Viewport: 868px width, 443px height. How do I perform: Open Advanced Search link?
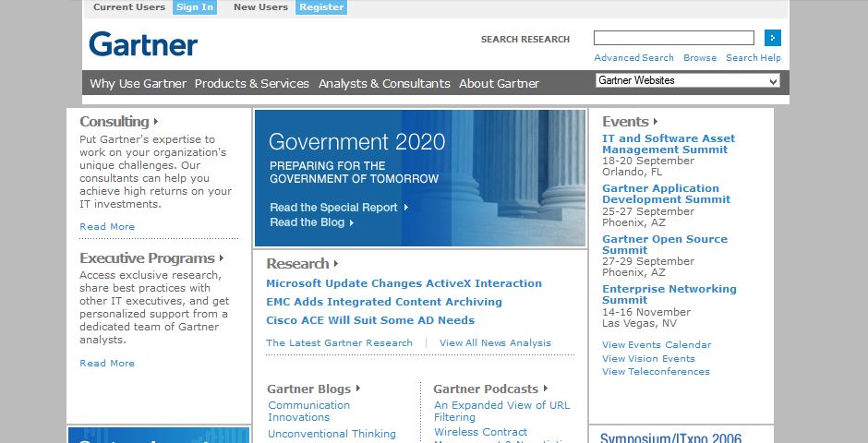tap(633, 57)
